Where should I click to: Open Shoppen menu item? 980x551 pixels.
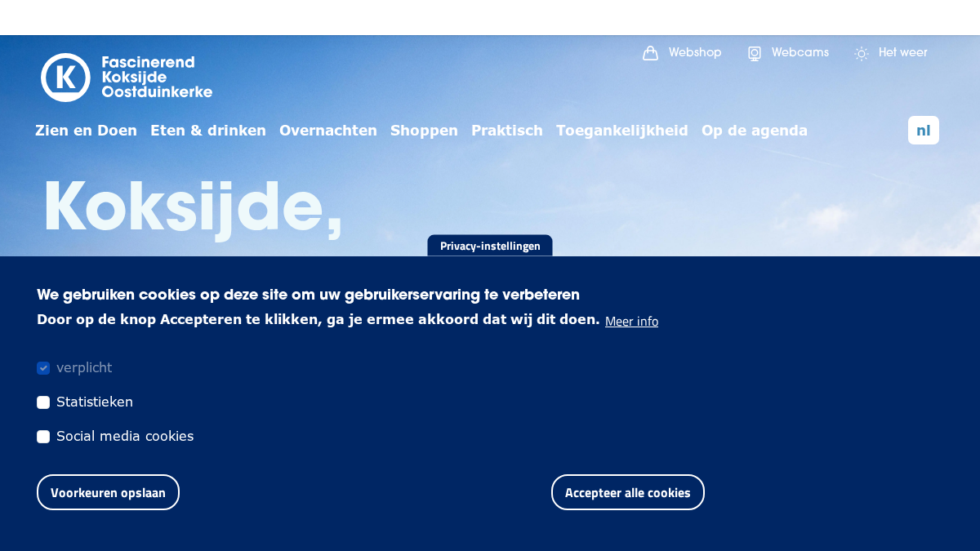pos(424,130)
